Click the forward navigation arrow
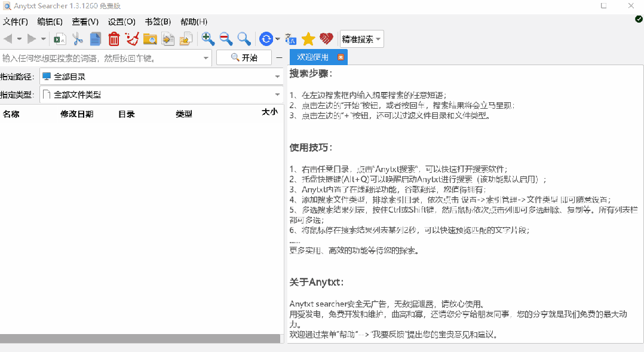The width and height of the screenshot is (644, 352). coord(32,39)
